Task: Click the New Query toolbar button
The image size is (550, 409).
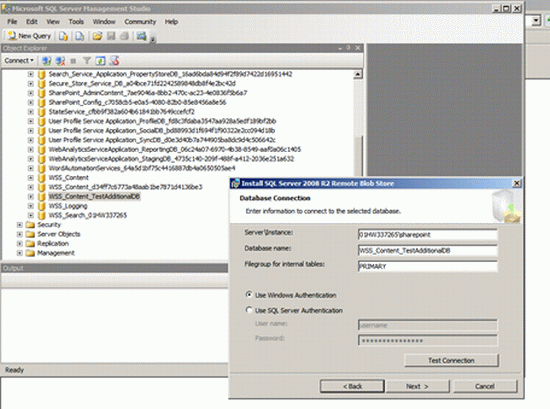Action: pos(29,36)
